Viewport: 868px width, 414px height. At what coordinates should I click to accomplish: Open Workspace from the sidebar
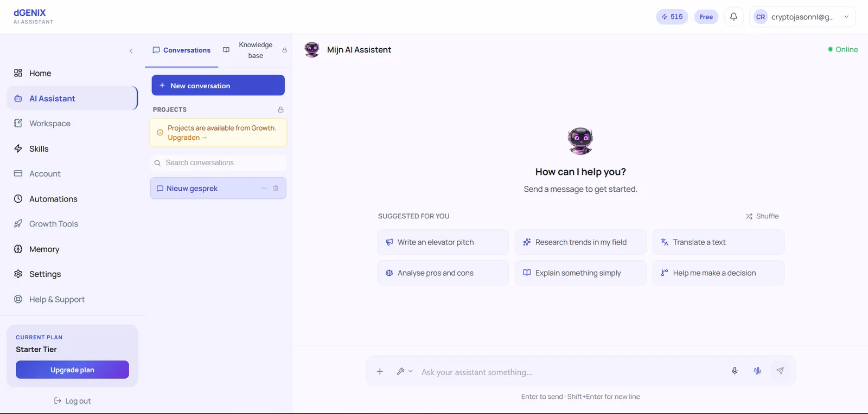pos(72,124)
